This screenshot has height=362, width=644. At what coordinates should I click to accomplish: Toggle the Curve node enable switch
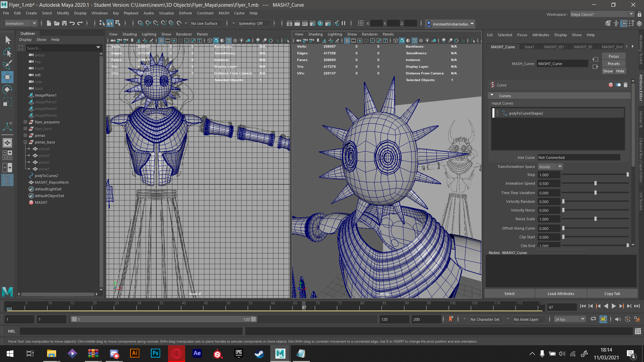click(618, 85)
